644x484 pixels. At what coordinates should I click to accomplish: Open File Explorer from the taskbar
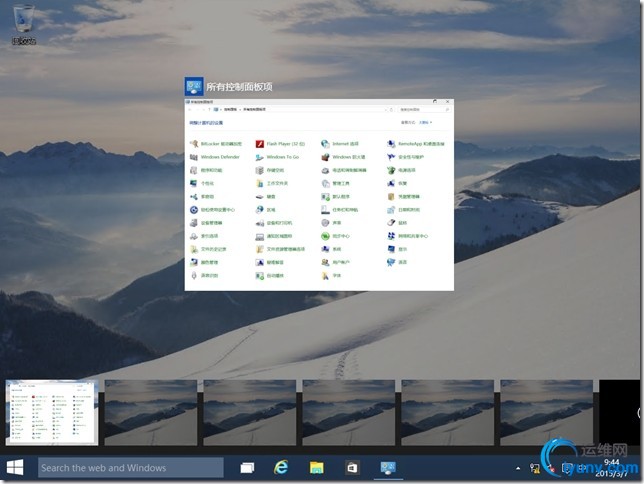[x=316, y=467]
